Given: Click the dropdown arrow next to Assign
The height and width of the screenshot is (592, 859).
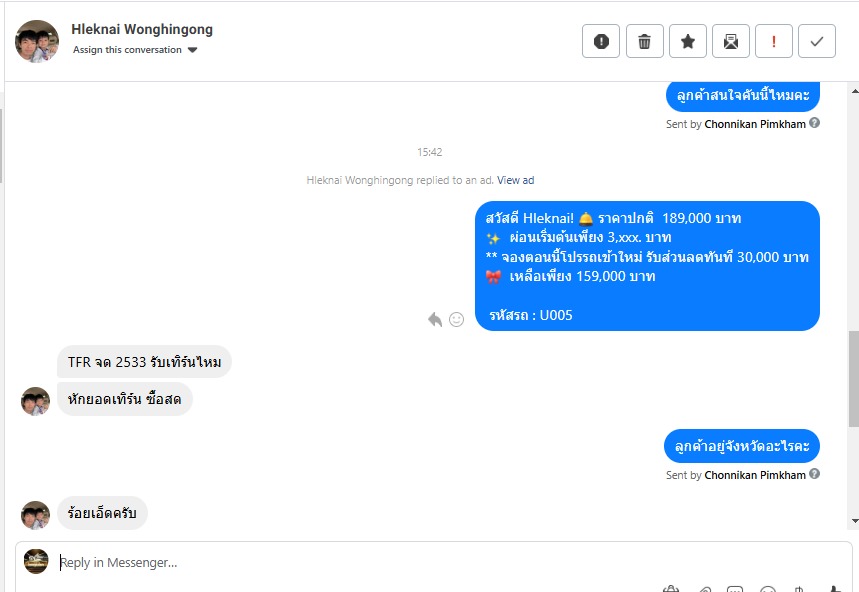Looking at the screenshot, I should 192,50.
